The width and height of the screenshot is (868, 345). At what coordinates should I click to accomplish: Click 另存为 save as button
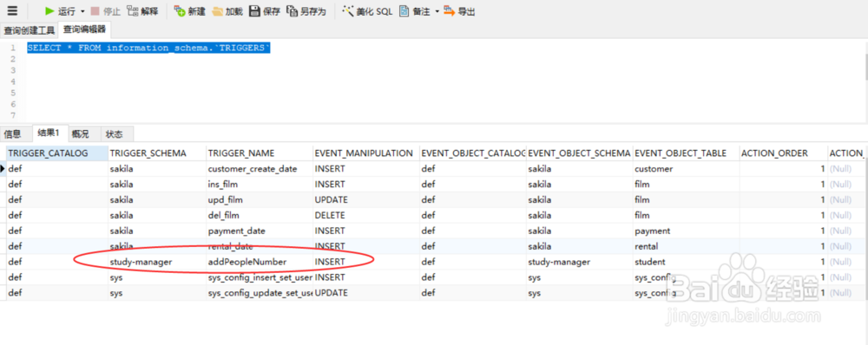click(x=306, y=11)
